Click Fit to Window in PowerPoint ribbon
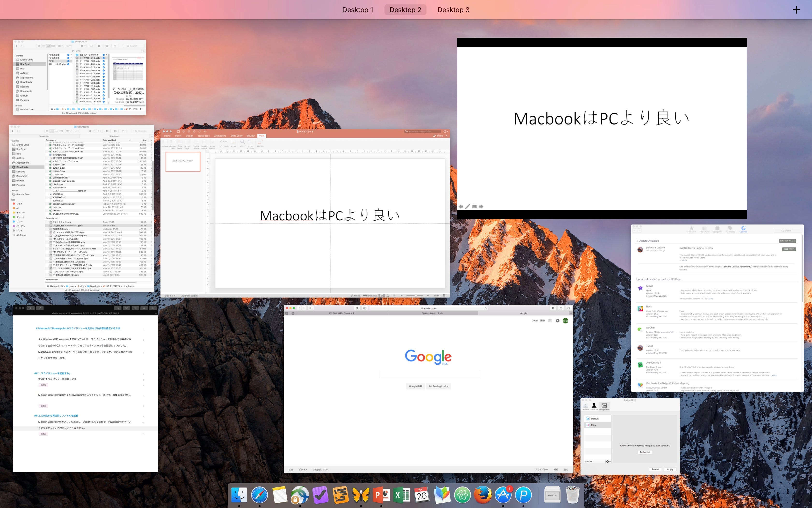Image resolution: width=812 pixels, height=508 pixels. (x=250, y=144)
